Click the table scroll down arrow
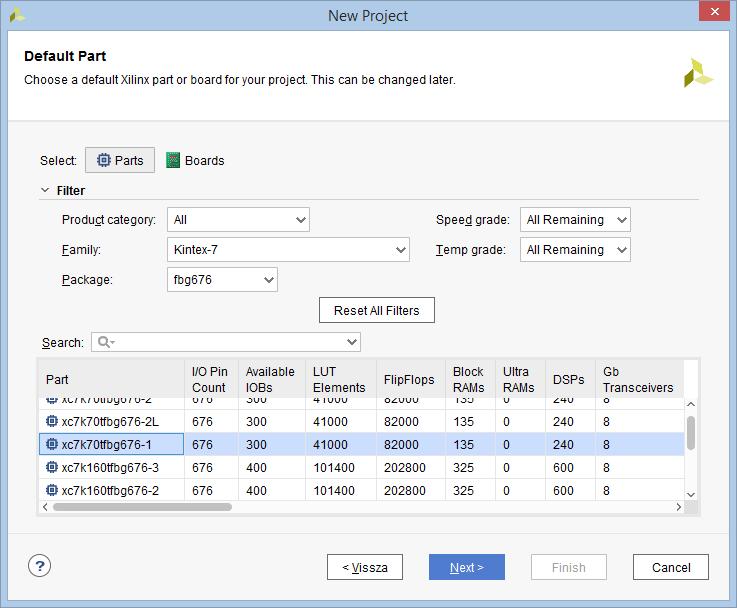 tap(690, 494)
